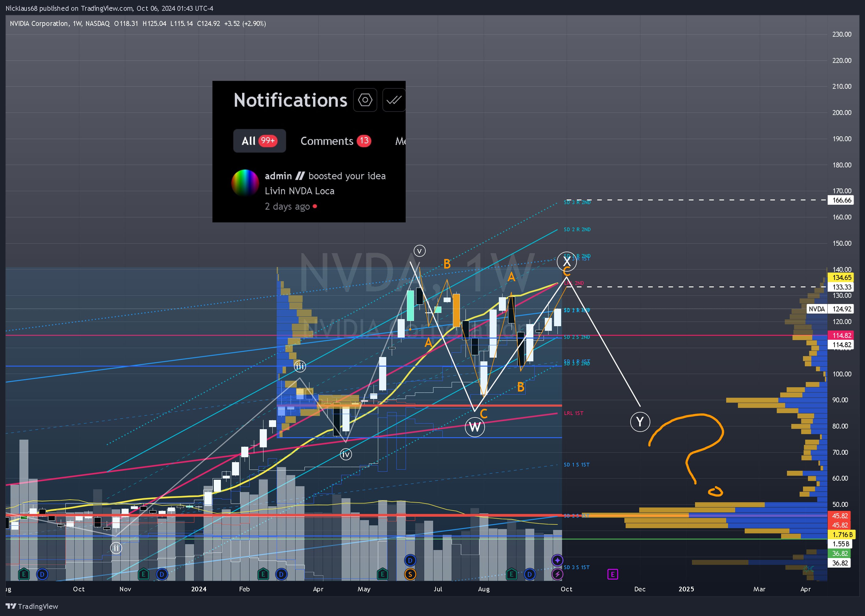Image resolution: width=865 pixels, height=616 pixels.
Task: Click the orange stock split S marker
Action: (x=410, y=574)
